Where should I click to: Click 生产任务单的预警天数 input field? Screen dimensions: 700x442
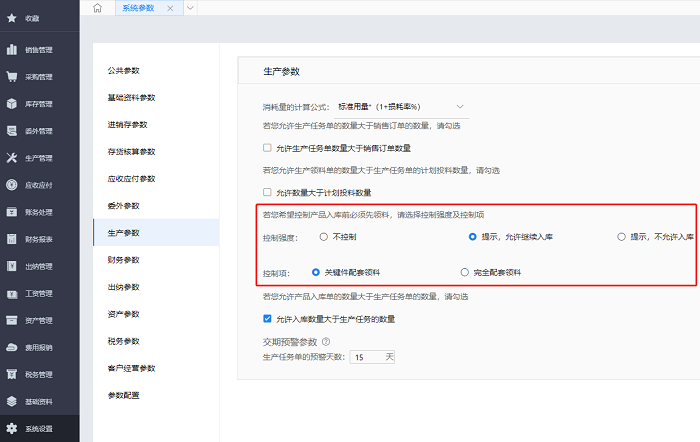pos(370,356)
